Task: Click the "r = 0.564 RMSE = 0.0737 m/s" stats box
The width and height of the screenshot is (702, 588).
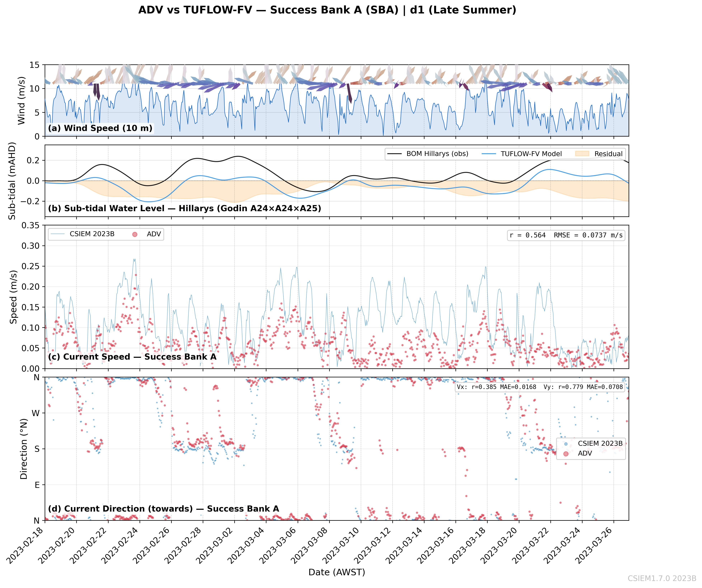Action: point(566,235)
